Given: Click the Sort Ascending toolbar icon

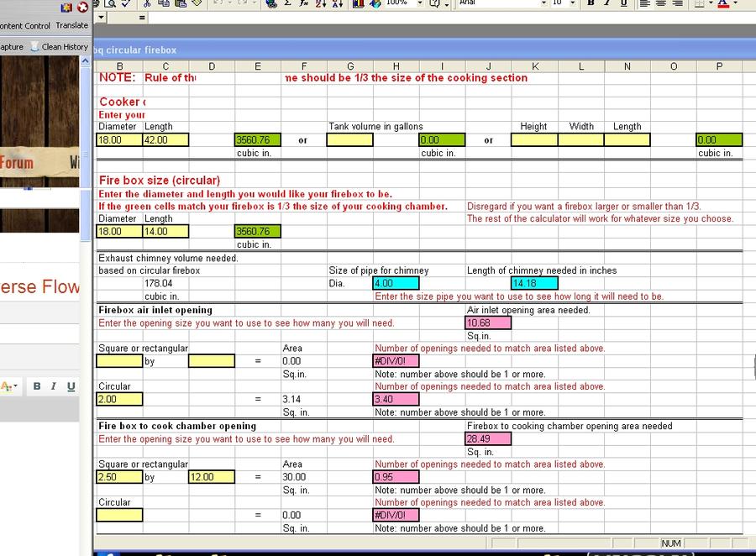Looking at the screenshot, I should click(321, 3).
